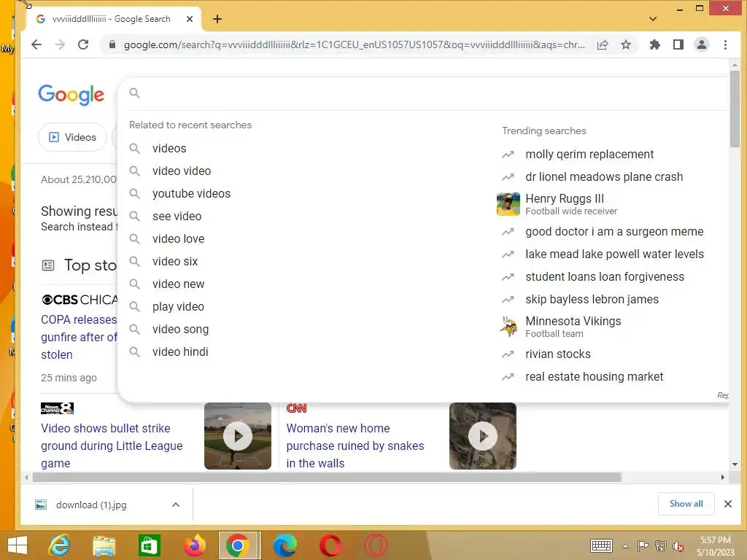Viewport: 747px width, 560px height.
Task: Click the share page icon in address bar
Action: 603,44
